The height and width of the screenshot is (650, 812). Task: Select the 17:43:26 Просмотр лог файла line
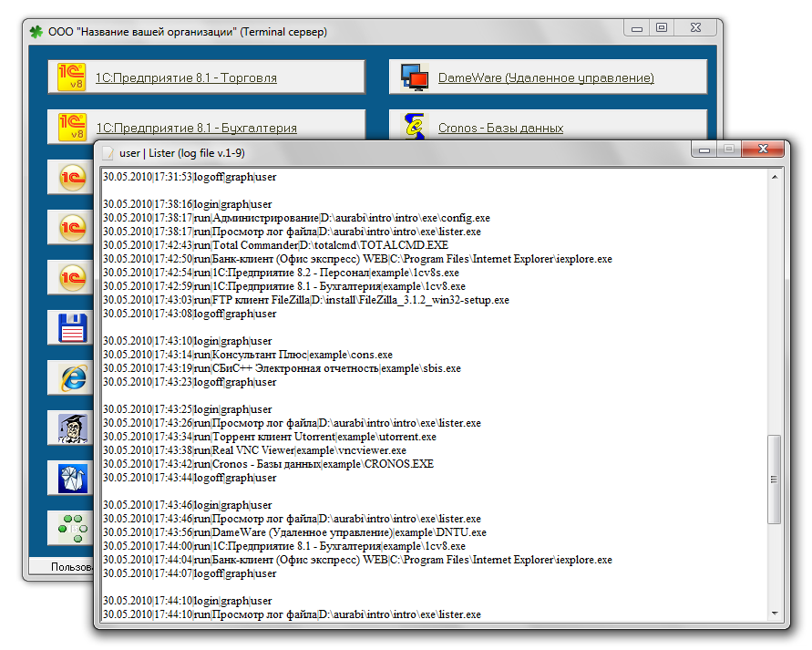(x=292, y=423)
